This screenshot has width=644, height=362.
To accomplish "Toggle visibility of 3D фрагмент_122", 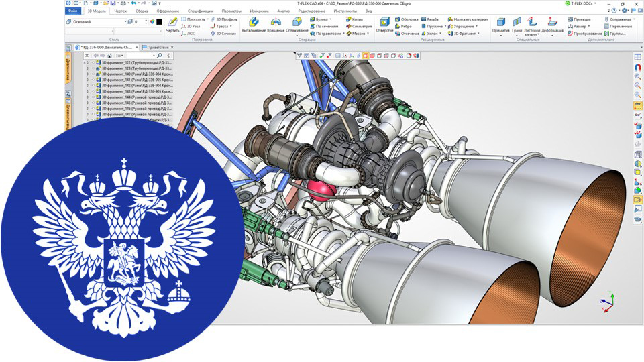I will click(x=93, y=63).
